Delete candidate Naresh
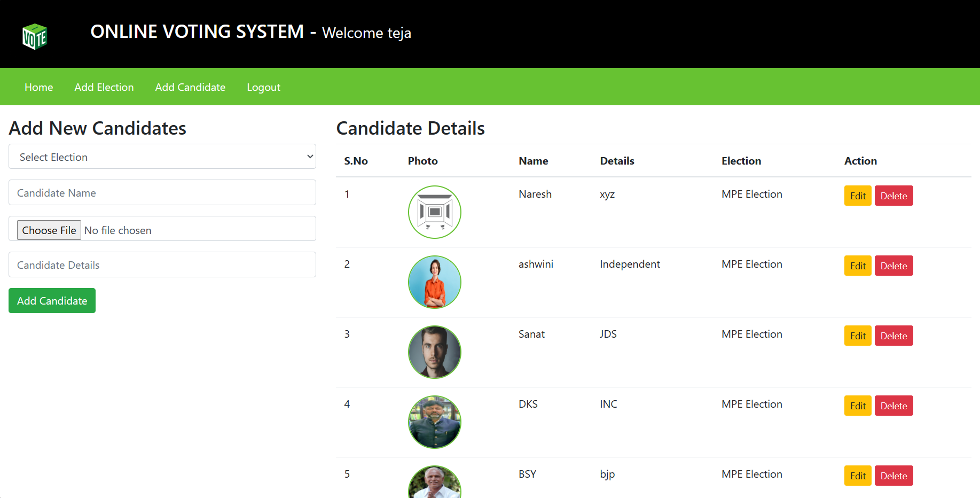 click(x=893, y=196)
